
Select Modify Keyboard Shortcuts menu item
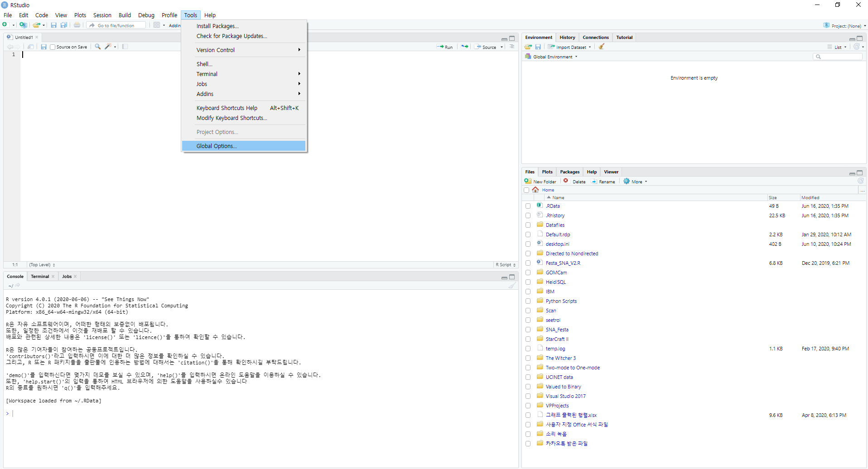click(x=244, y=118)
